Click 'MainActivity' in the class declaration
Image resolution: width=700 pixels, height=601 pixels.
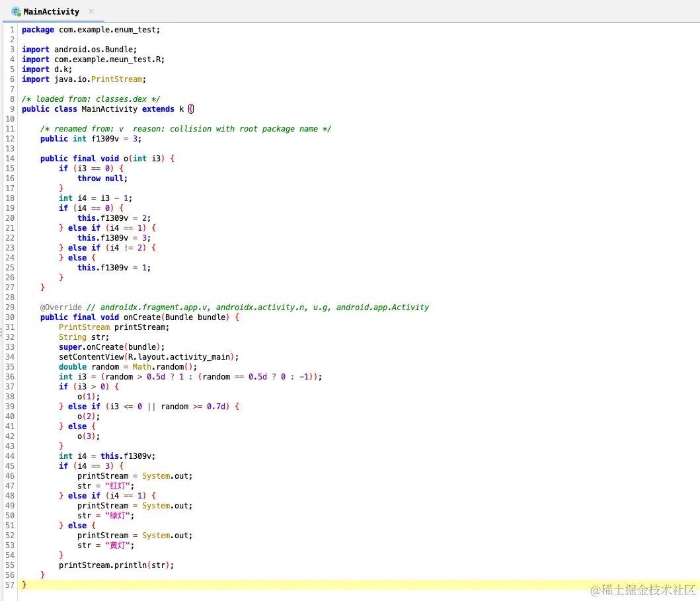109,109
